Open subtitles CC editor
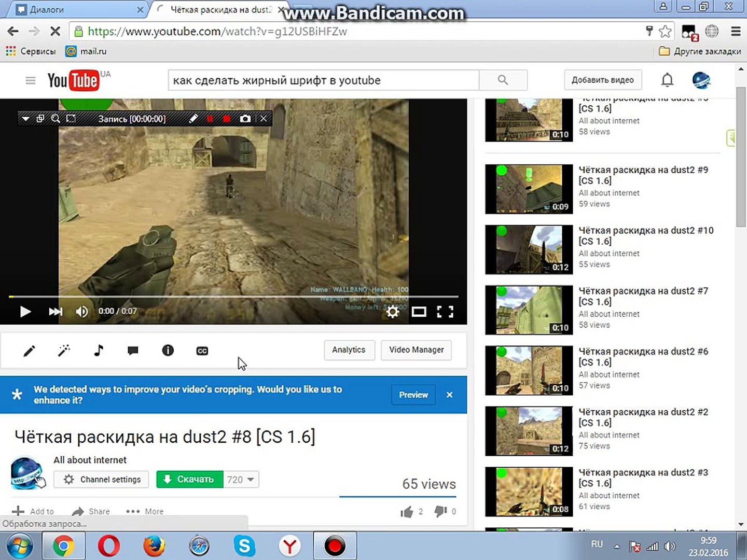Viewport: 747px width, 560px height. pos(202,351)
